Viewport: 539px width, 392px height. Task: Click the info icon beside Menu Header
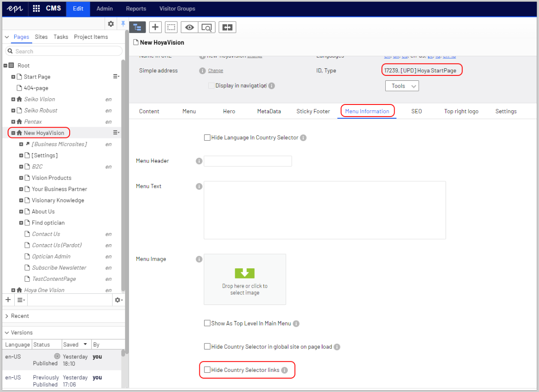(x=199, y=161)
